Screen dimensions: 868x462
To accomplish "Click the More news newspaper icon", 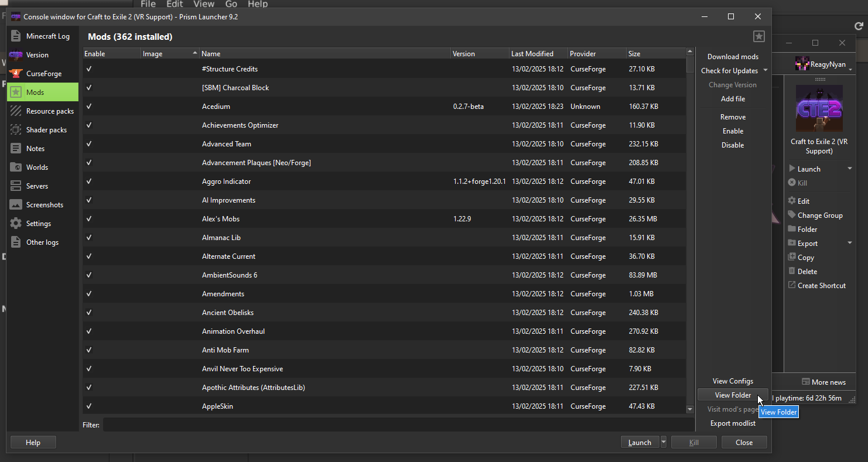I will point(806,382).
